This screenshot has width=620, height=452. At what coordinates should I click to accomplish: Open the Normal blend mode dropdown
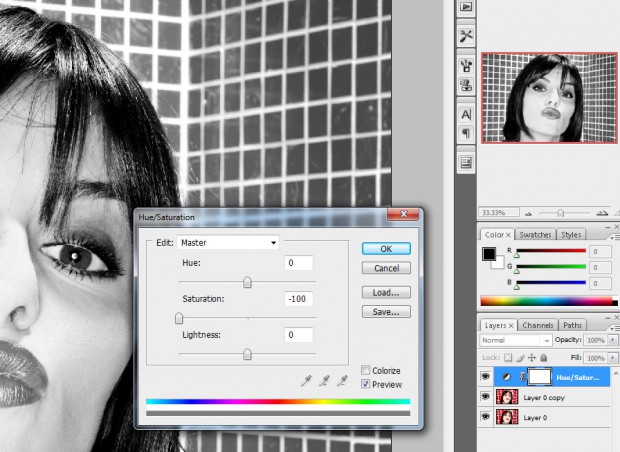click(515, 340)
